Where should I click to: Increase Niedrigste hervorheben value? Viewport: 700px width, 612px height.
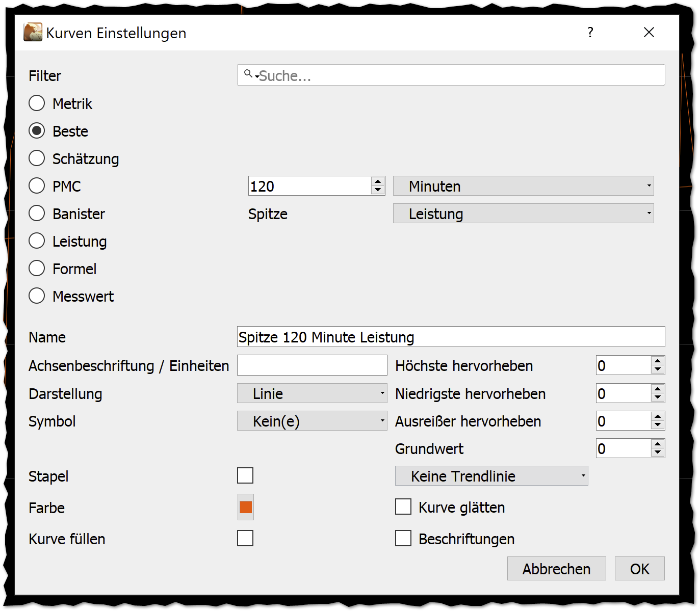(x=658, y=389)
